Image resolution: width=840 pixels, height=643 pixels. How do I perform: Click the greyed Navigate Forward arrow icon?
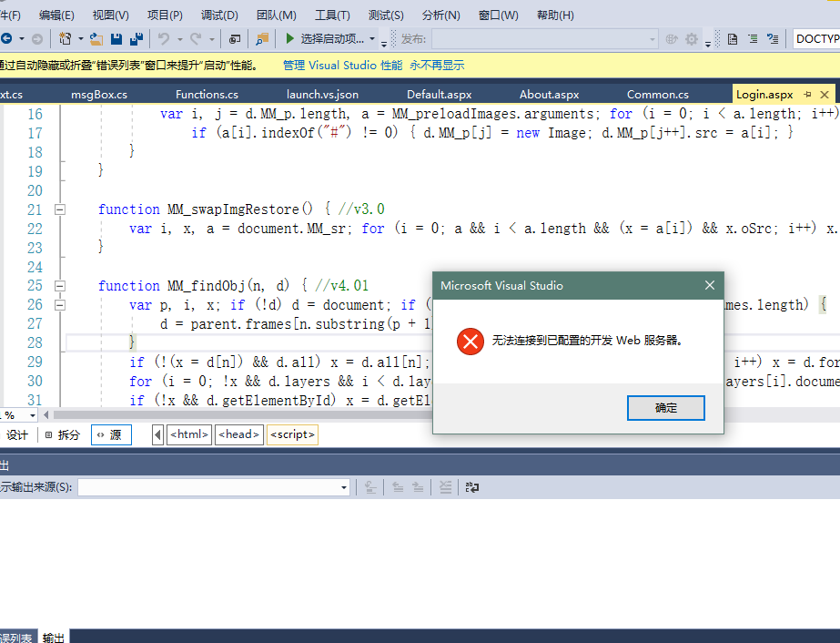37,38
